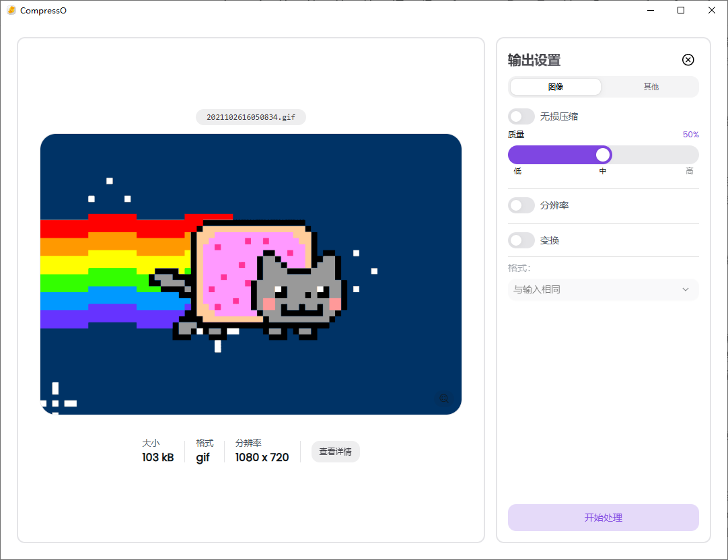Click the 中 medium label below the slider
Image resolution: width=728 pixels, height=560 pixels.
coord(602,171)
